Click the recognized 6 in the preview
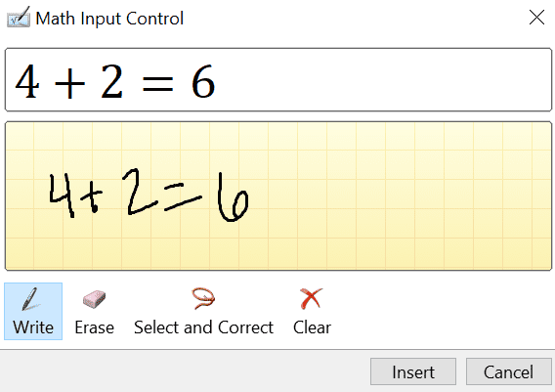The height and width of the screenshot is (392, 555). (x=203, y=81)
